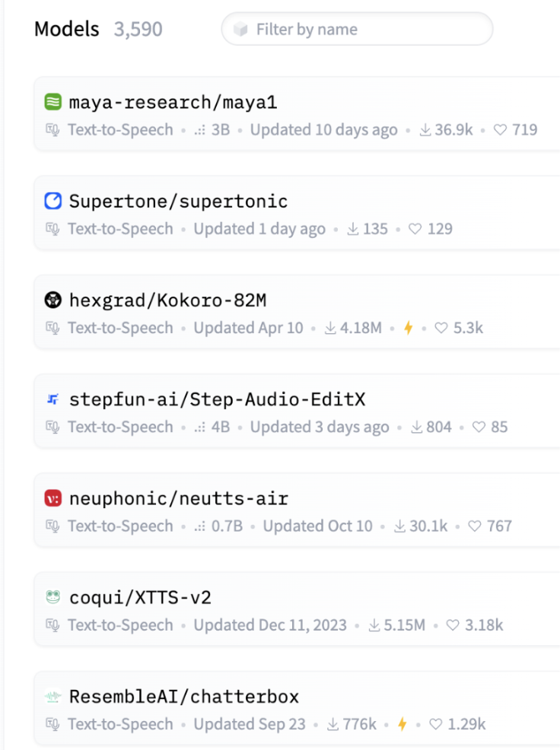Click the Filter by name input field
560x750 pixels.
pos(365,30)
